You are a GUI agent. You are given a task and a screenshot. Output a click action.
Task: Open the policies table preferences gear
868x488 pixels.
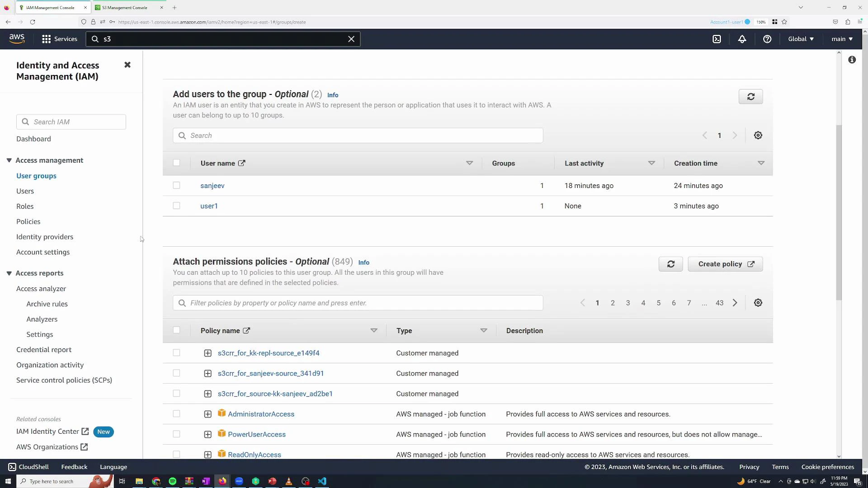tap(758, 303)
